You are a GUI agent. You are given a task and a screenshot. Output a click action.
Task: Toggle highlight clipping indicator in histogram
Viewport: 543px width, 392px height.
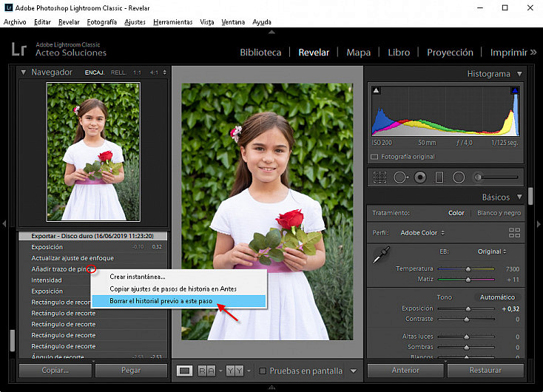pos(515,90)
